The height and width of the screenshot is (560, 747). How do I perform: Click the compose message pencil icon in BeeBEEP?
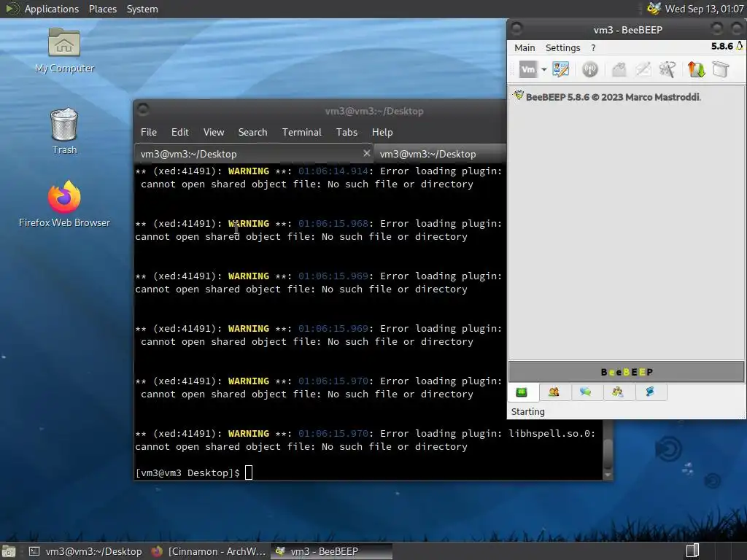pos(643,69)
